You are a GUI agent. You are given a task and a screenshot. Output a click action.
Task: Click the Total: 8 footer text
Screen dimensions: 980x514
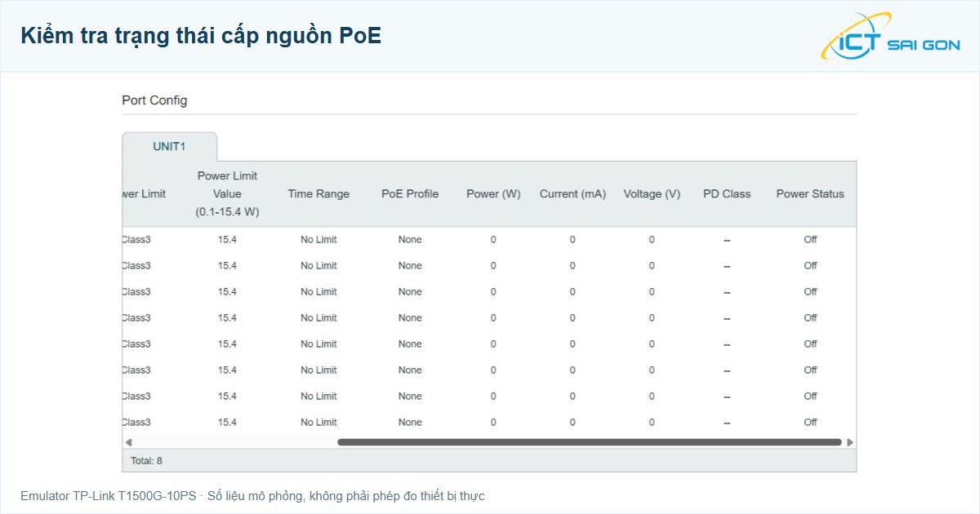tap(147, 461)
